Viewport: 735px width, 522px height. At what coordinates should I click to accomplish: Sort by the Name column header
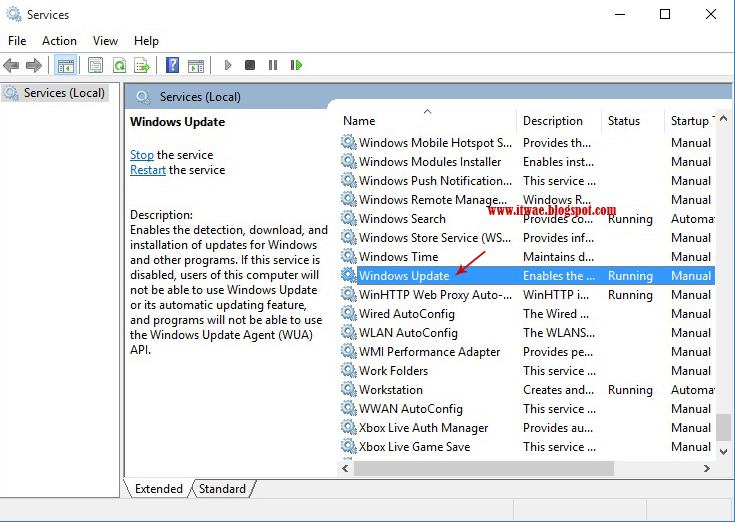tap(427, 121)
